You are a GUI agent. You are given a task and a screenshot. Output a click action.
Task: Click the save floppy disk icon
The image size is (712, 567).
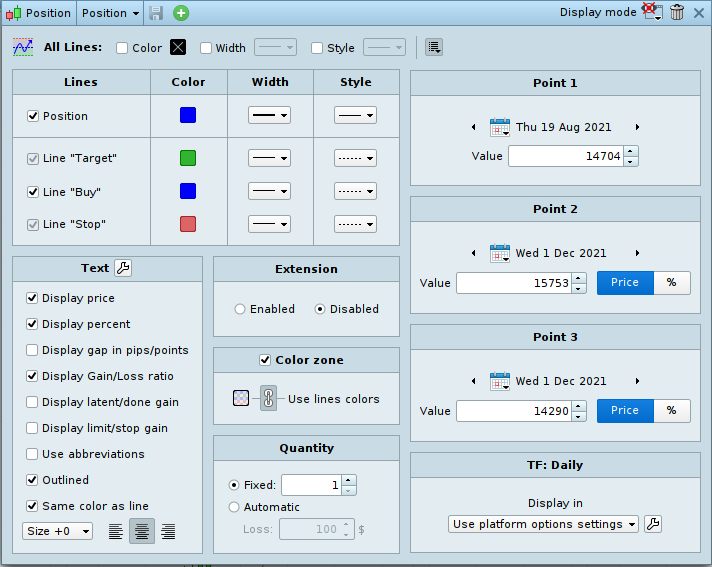pyautogui.click(x=156, y=13)
